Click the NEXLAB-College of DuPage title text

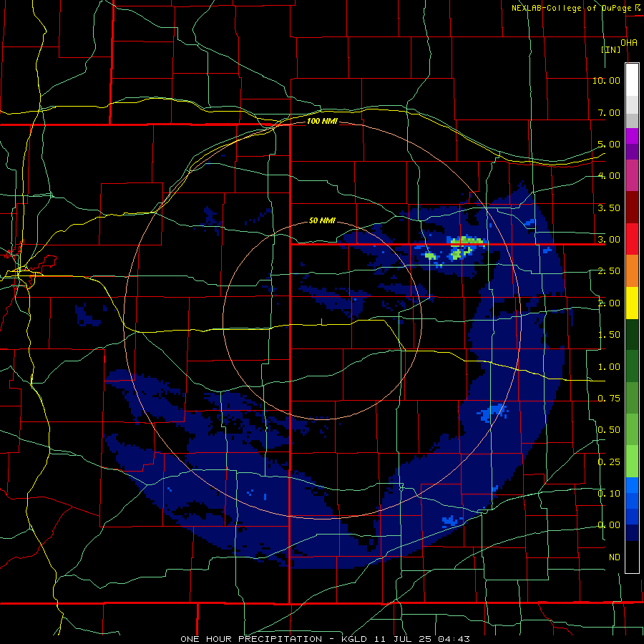tap(571, 8)
